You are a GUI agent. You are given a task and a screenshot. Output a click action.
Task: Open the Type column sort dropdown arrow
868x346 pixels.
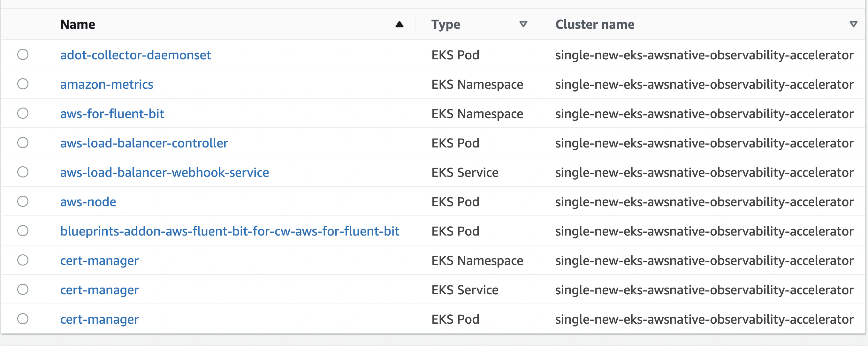tap(523, 24)
